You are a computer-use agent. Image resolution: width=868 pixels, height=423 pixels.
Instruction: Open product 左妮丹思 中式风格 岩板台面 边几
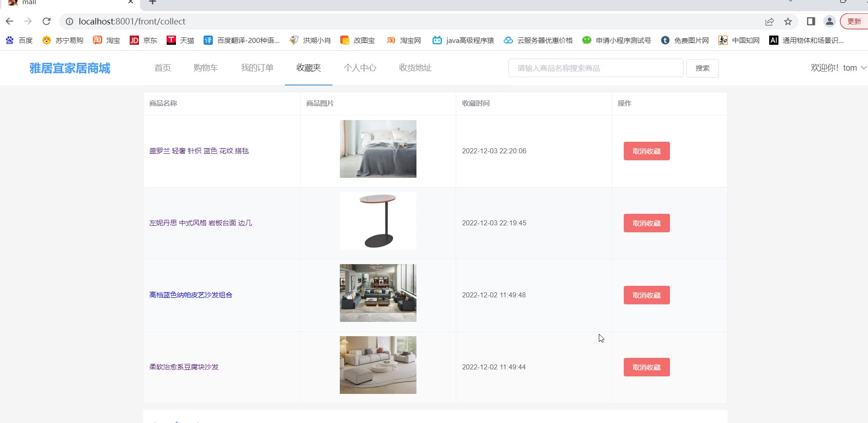coord(200,223)
